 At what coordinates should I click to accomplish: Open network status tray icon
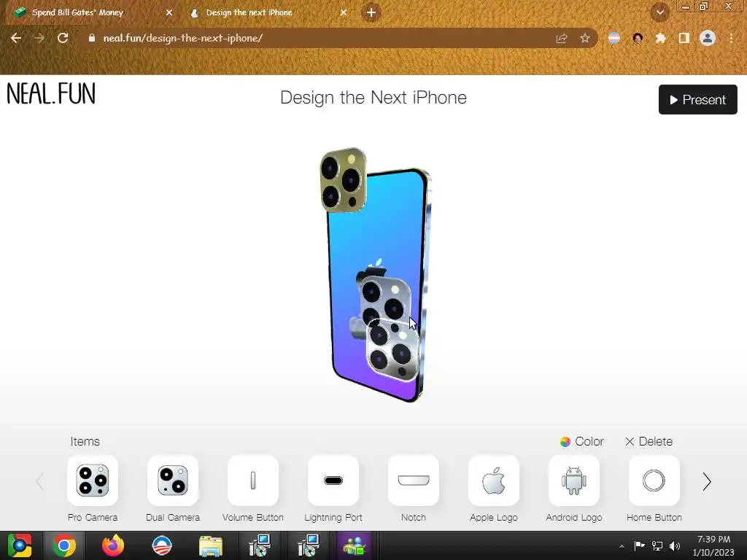point(657,546)
